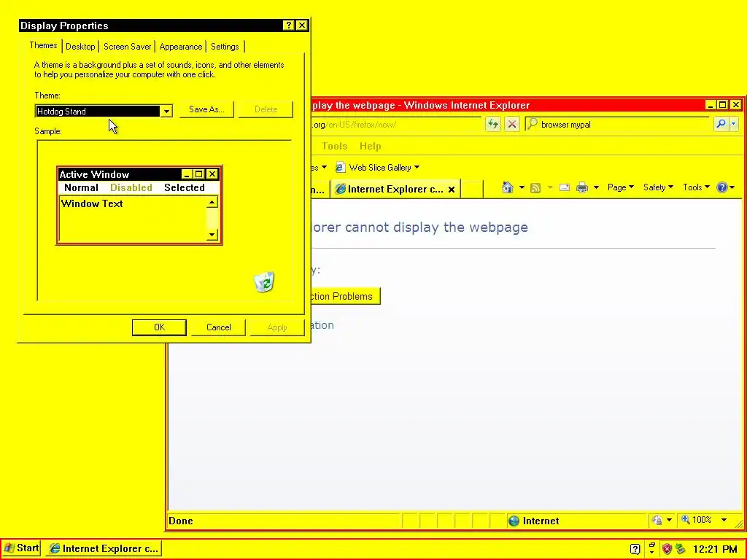Image resolution: width=747 pixels, height=560 pixels.
Task: Switch to the Appearance tab
Action: pos(181,46)
